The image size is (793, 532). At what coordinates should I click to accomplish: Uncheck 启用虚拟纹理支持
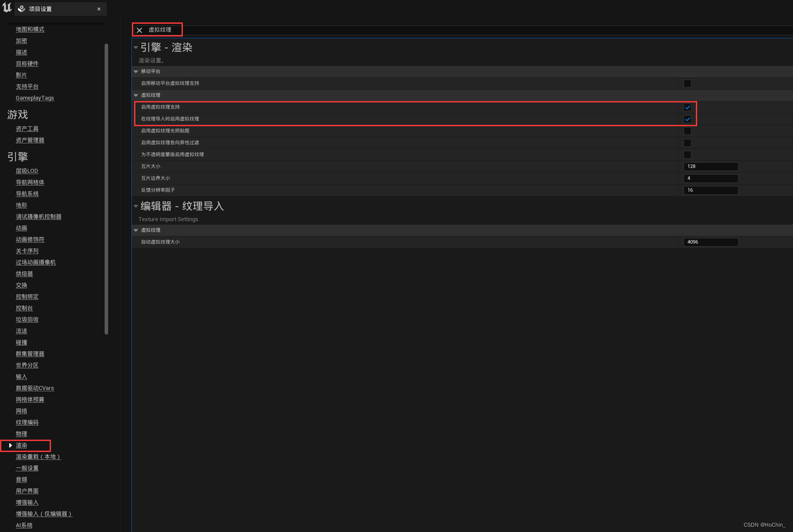point(687,107)
